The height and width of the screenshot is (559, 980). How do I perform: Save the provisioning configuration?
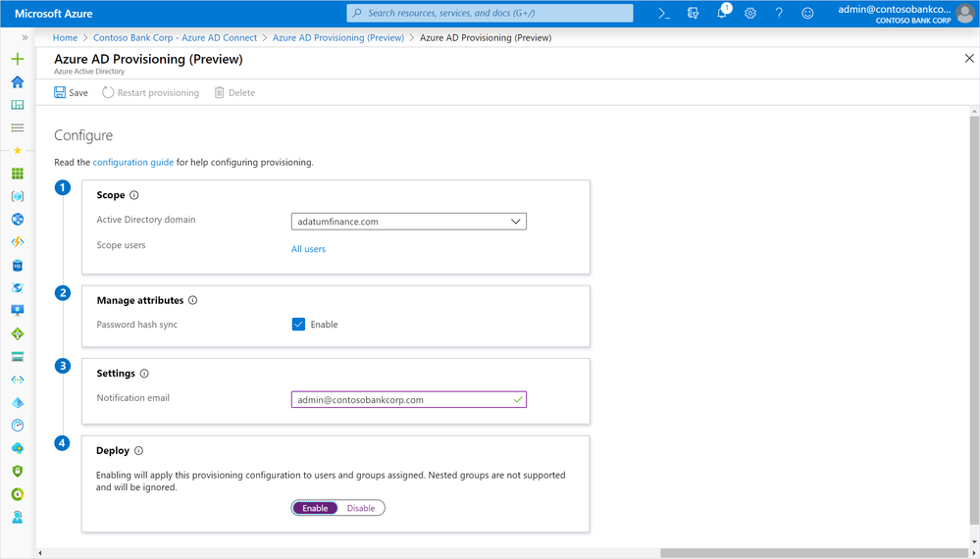pos(71,92)
